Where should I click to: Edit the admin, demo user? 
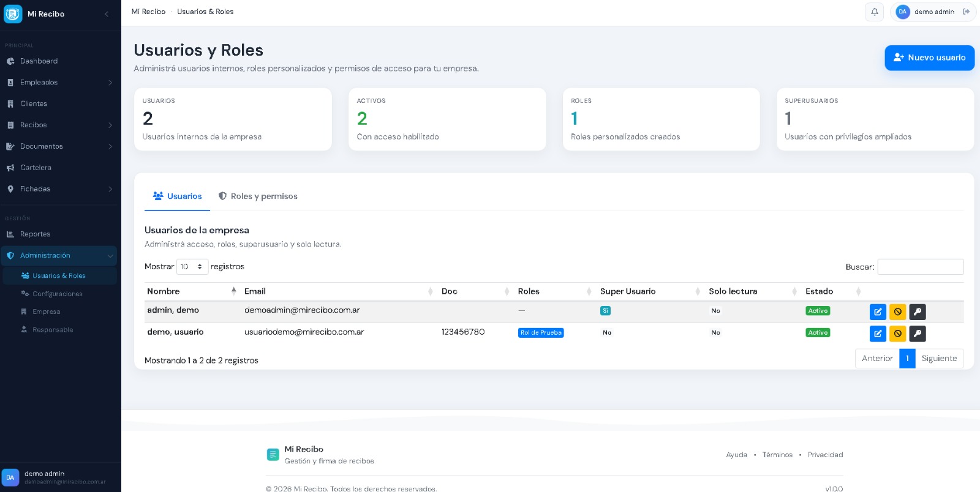tap(878, 312)
